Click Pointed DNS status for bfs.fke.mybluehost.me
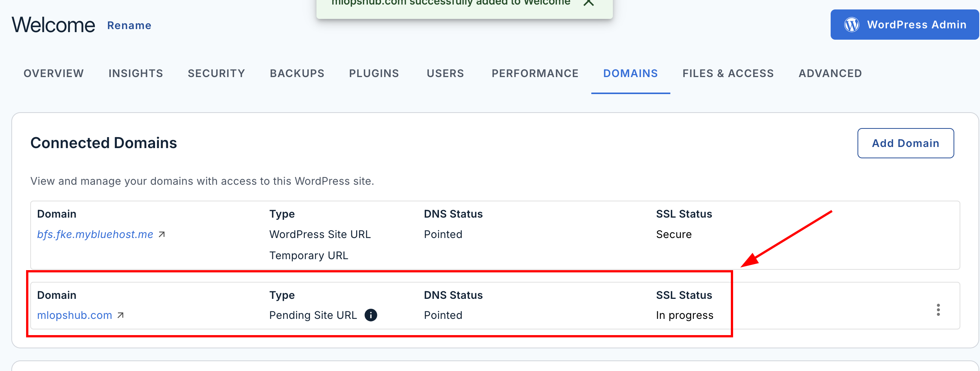The image size is (980, 371). click(443, 235)
